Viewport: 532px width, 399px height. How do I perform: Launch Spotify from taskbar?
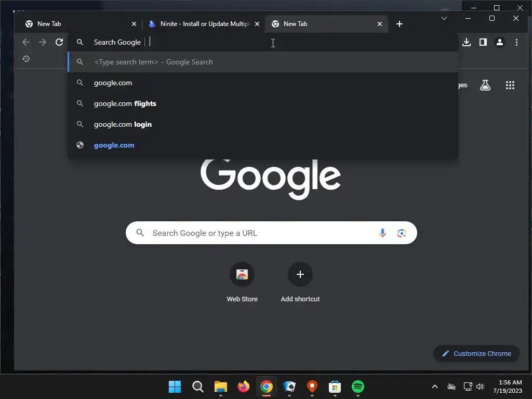point(358,387)
